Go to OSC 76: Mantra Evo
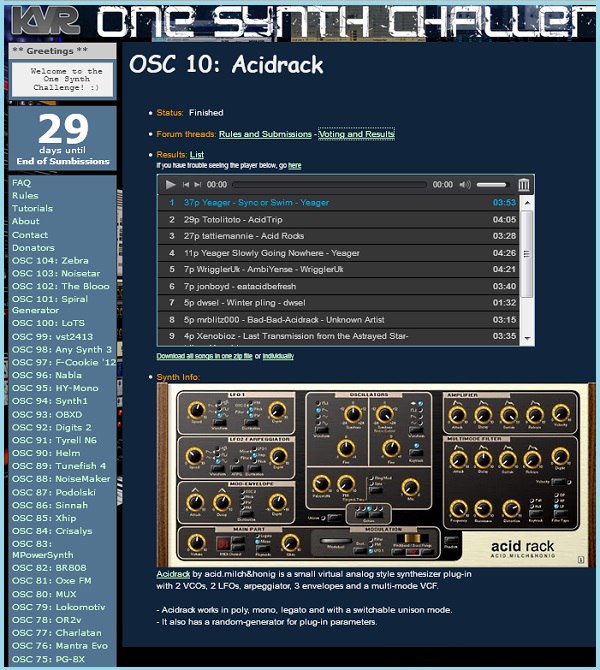Screen dimensions: 600x670 [60, 646]
